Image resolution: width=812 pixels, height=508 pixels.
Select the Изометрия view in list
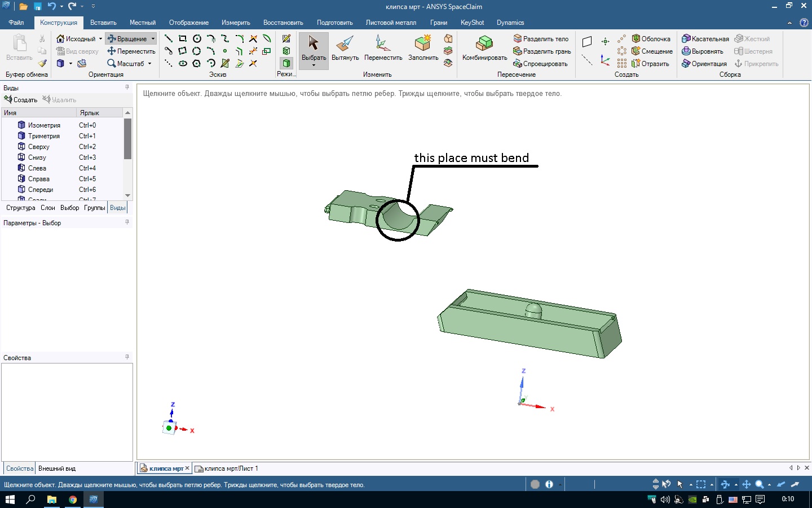point(44,125)
